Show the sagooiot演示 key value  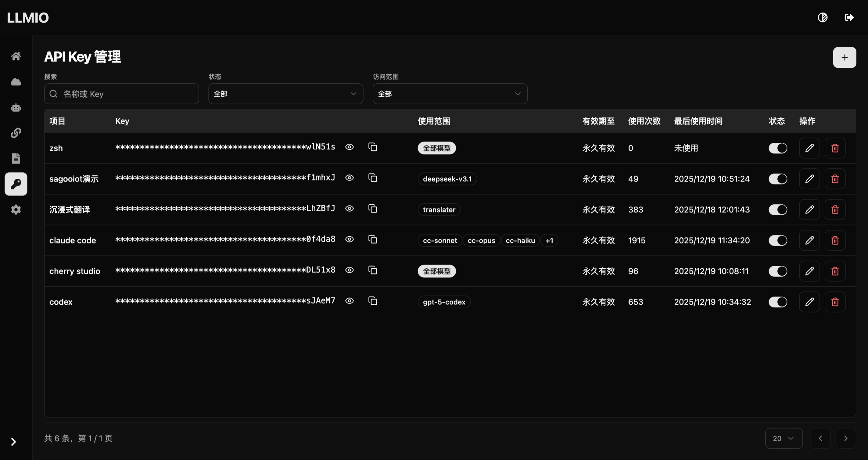349,178
